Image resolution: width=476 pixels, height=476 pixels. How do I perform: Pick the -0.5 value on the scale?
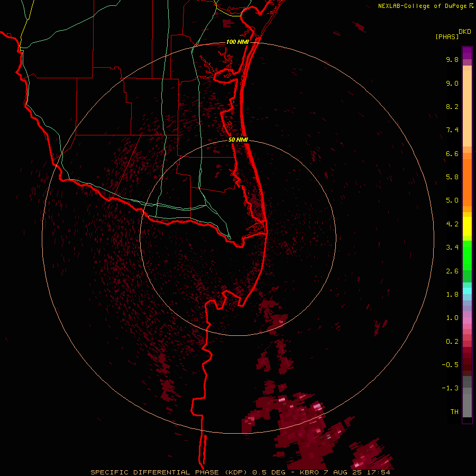450,365
